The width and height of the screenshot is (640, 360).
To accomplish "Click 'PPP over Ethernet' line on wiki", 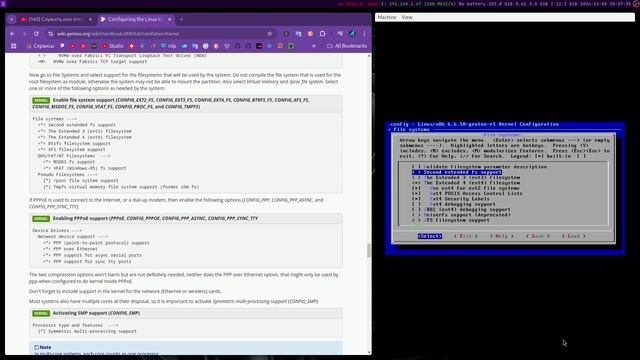I will [70, 249].
